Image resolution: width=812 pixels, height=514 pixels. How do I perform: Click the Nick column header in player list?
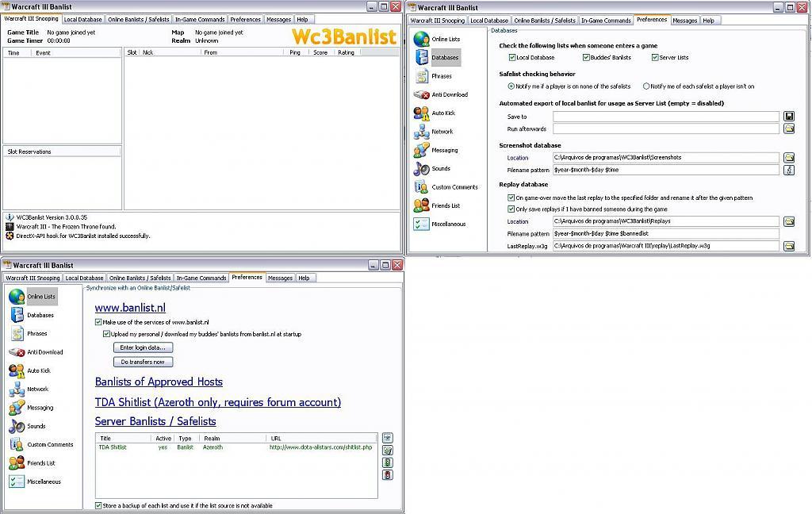170,52
